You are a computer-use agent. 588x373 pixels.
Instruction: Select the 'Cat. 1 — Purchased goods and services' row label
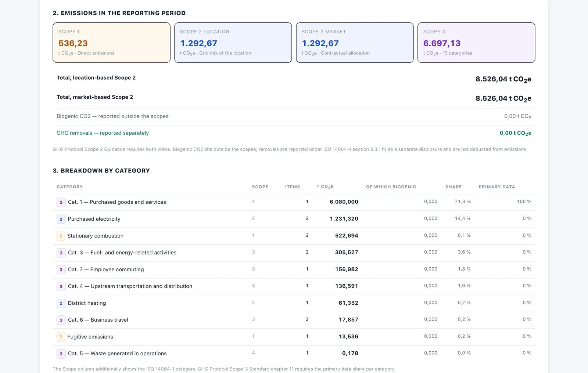117,202
